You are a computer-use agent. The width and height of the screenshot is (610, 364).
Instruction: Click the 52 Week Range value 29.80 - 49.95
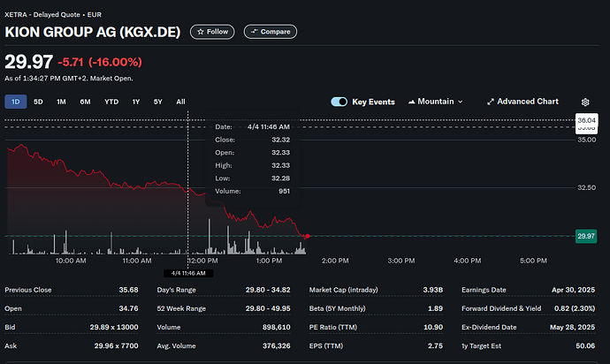pyautogui.click(x=268, y=308)
